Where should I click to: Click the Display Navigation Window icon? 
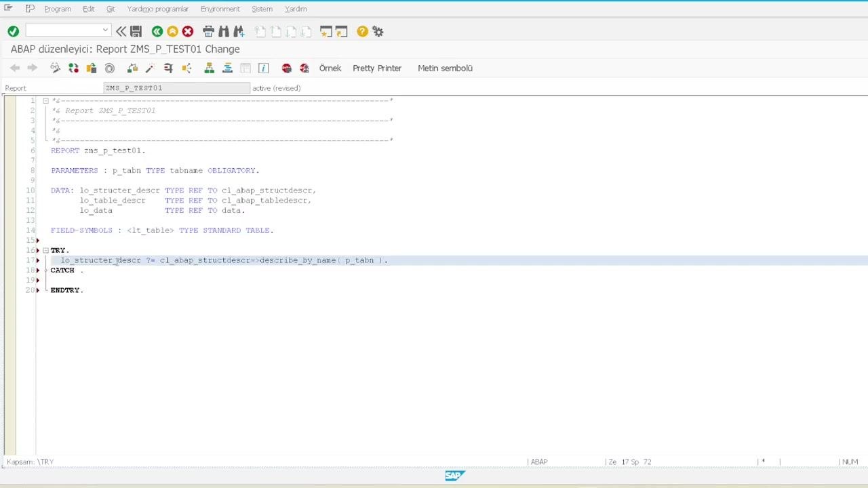pos(227,68)
